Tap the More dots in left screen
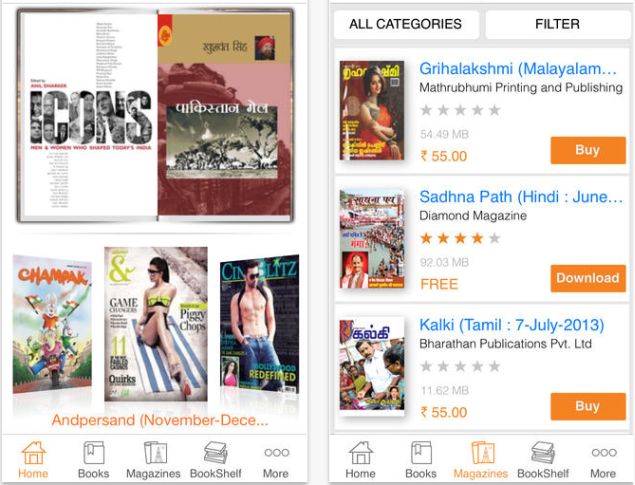Screen dimensions: 635x485 (x=277, y=452)
